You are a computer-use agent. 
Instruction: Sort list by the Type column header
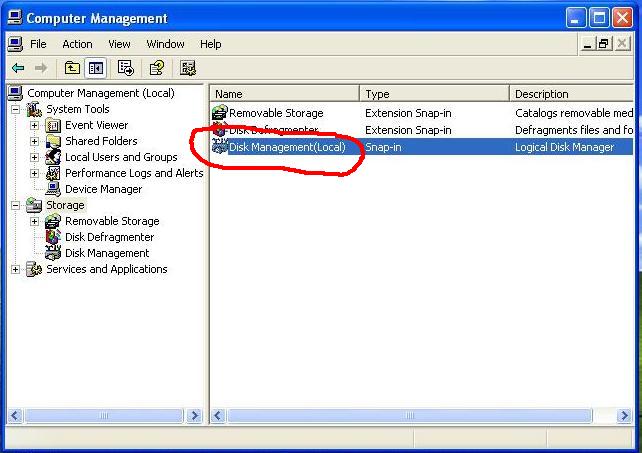click(x=435, y=94)
